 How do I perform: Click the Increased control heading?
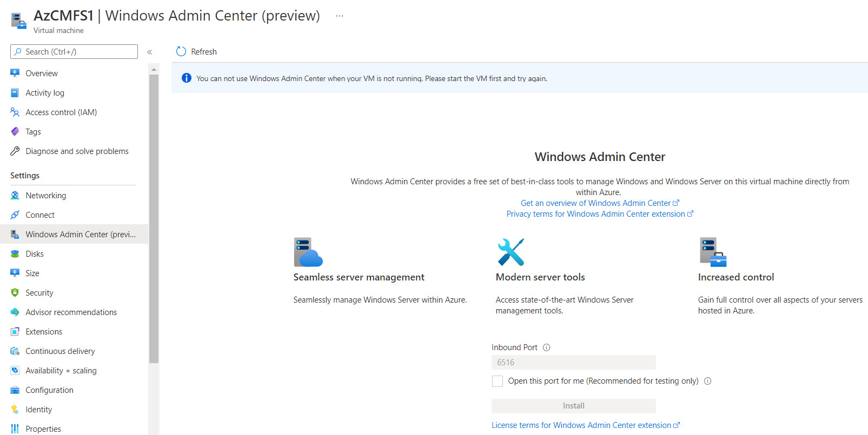click(736, 277)
